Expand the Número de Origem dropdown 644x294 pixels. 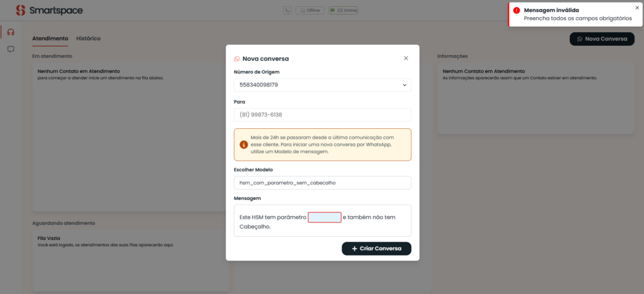(322, 85)
